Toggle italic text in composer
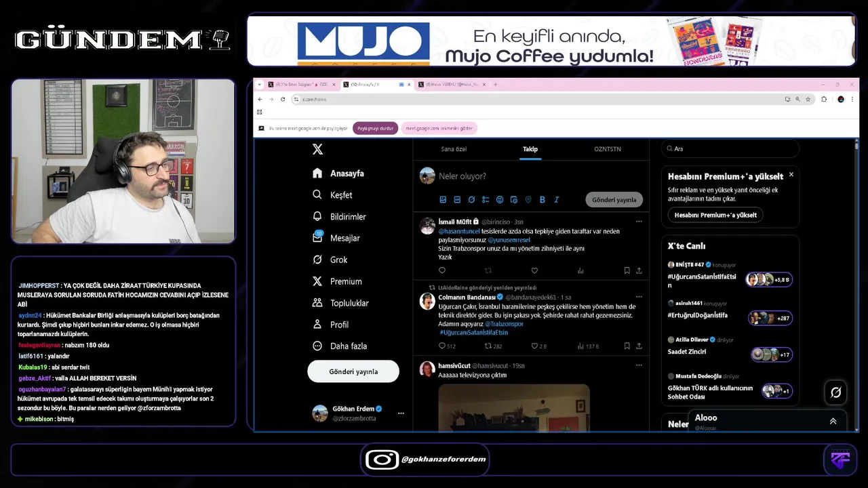 click(557, 199)
